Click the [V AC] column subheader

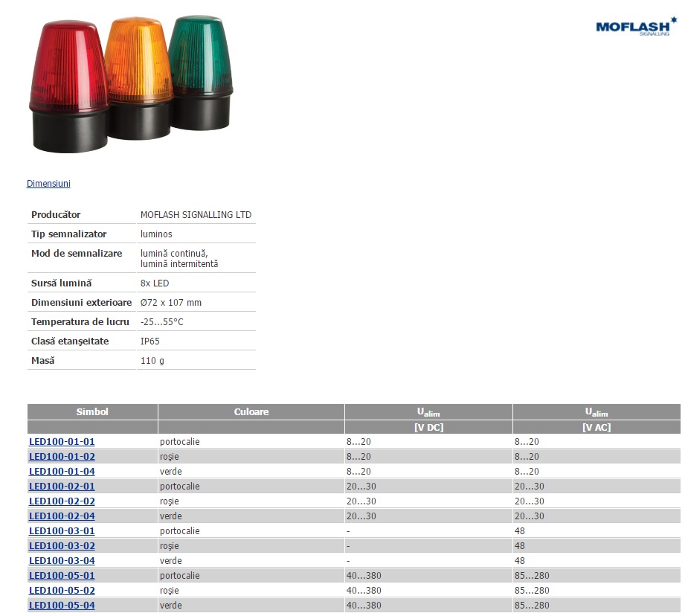point(597,427)
